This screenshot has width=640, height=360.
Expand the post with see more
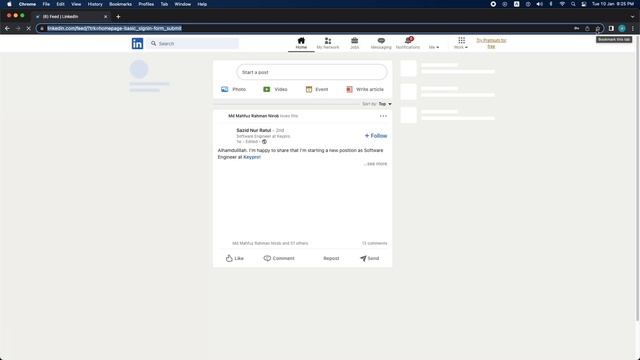point(376,164)
